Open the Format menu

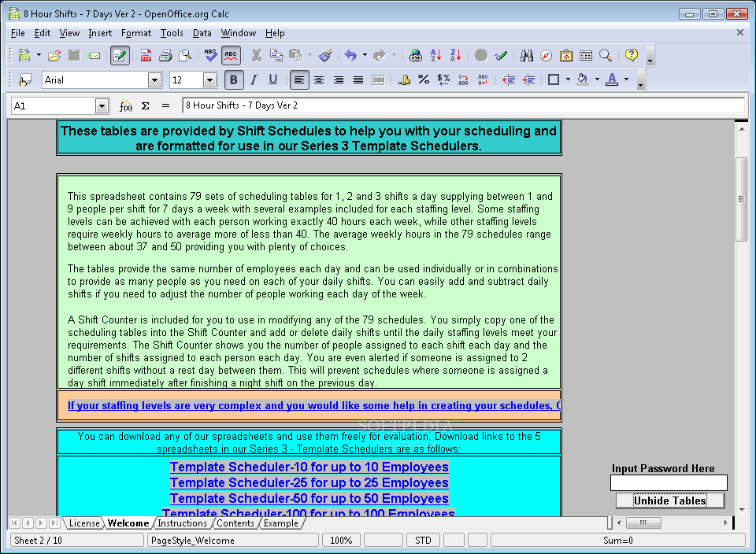pyautogui.click(x=136, y=33)
